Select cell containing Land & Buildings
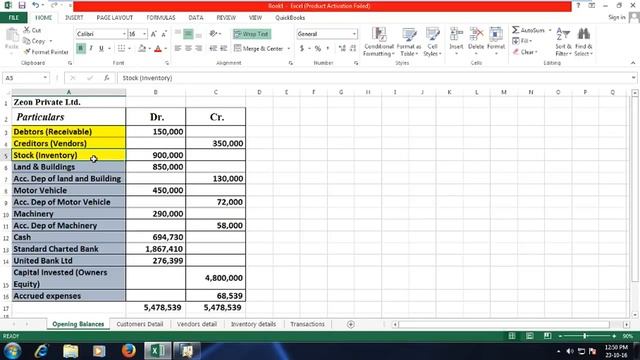The image size is (640, 360). tap(69, 167)
